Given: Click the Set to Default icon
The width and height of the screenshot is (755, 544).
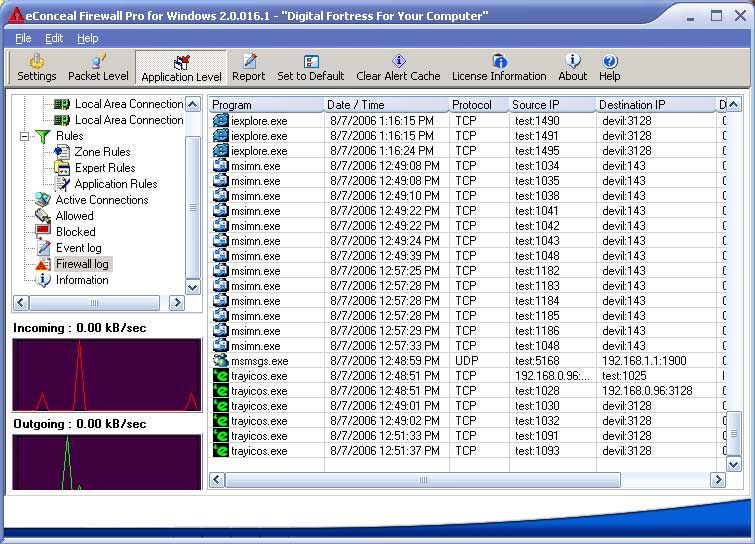Looking at the screenshot, I should 311,68.
